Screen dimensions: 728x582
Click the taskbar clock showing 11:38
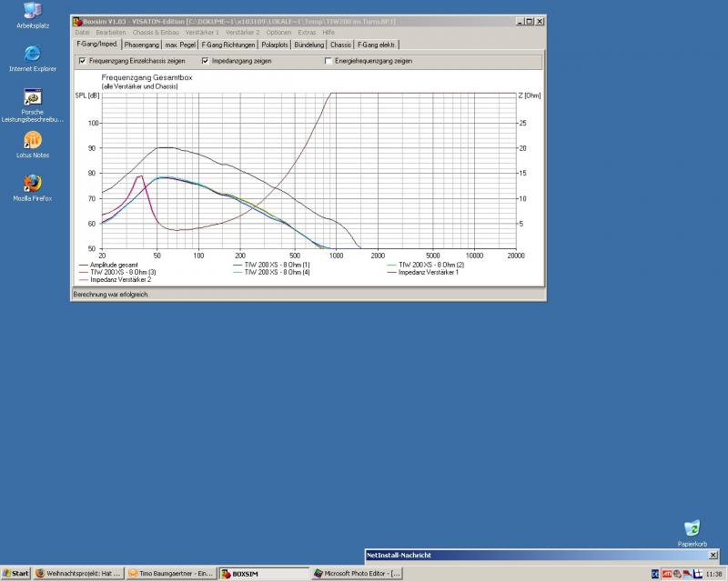coord(713,574)
